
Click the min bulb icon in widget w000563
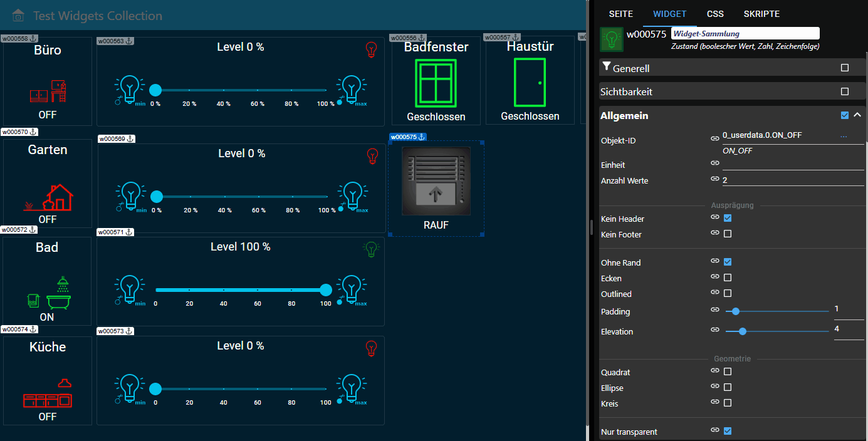point(130,90)
